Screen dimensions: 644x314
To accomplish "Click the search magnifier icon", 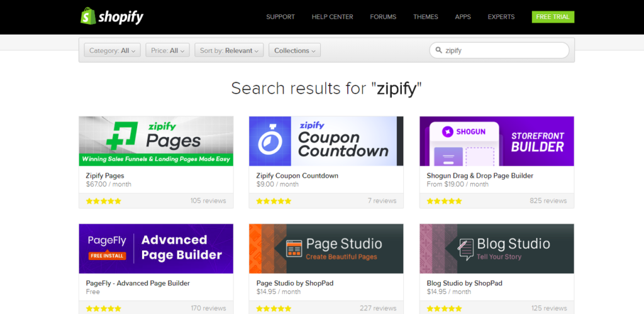I will pyautogui.click(x=438, y=50).
